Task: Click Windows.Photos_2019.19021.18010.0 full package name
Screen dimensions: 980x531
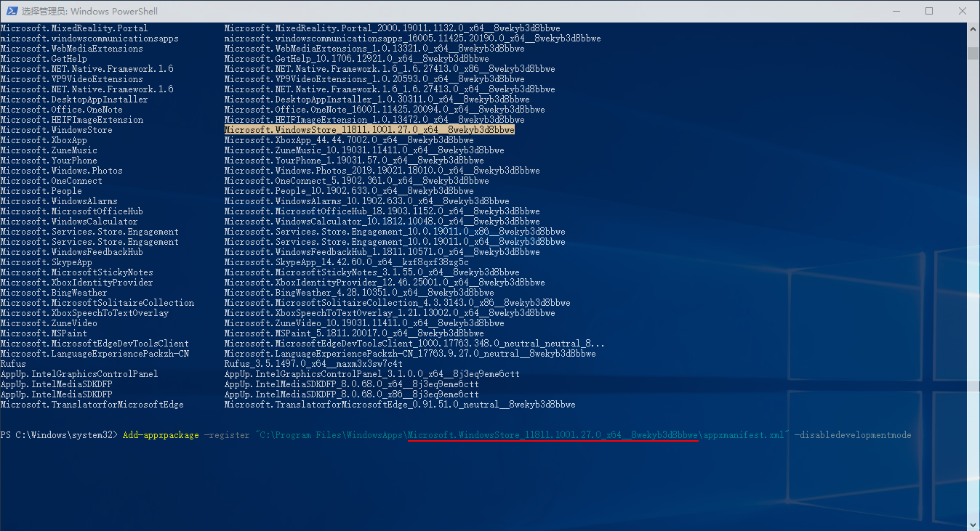Action: point(382,171)
